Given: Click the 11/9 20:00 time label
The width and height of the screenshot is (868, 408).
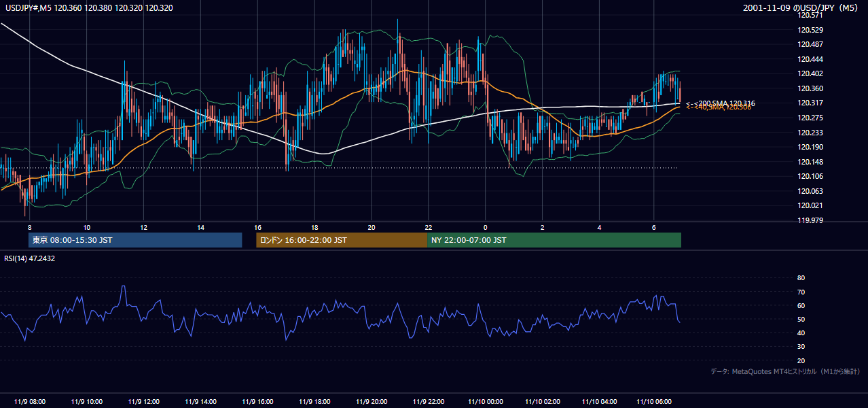Looking at the screenshot, I should (x=372, y=401).
